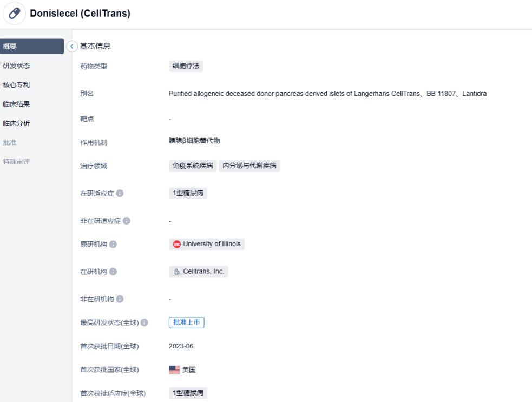The width and height of the screenshot is (532, 402).
Task: Click the 批准上市 status badge
Action: click(x=186, y=322)
